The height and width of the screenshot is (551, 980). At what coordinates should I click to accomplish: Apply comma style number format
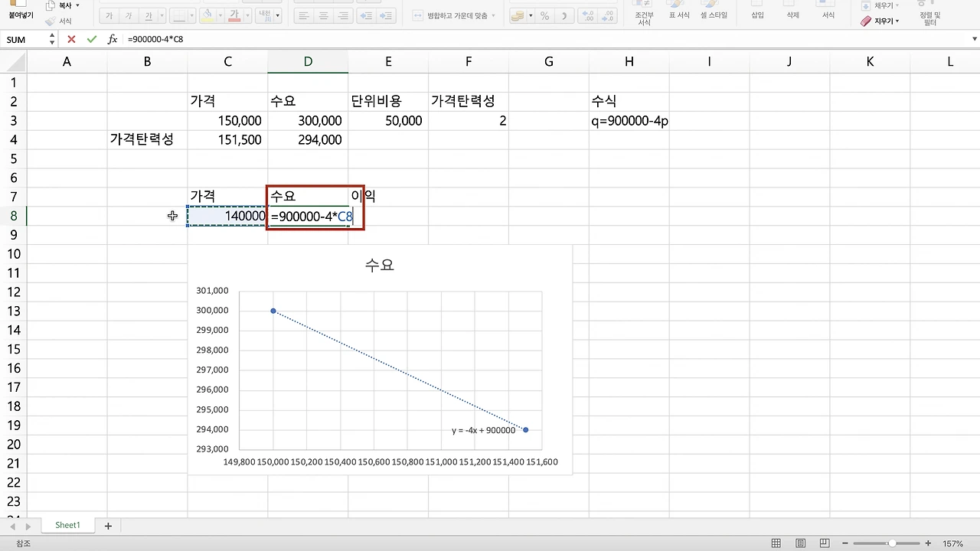coord(564,15)
